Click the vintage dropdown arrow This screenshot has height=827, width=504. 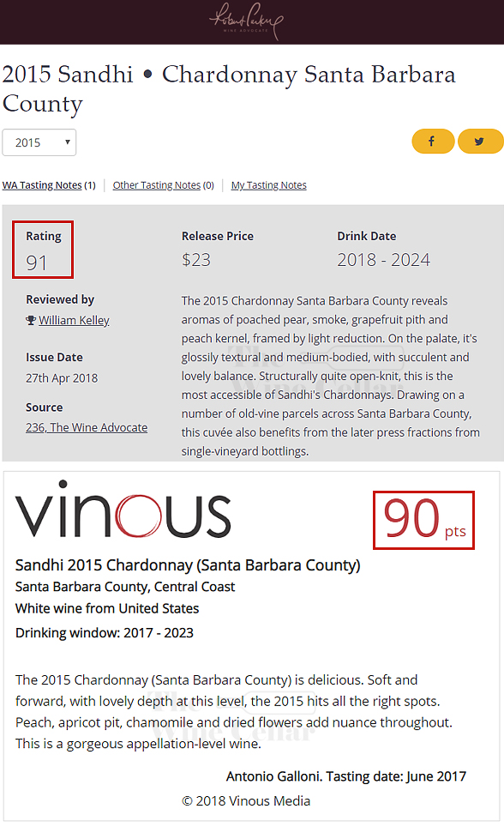(68, 142)
